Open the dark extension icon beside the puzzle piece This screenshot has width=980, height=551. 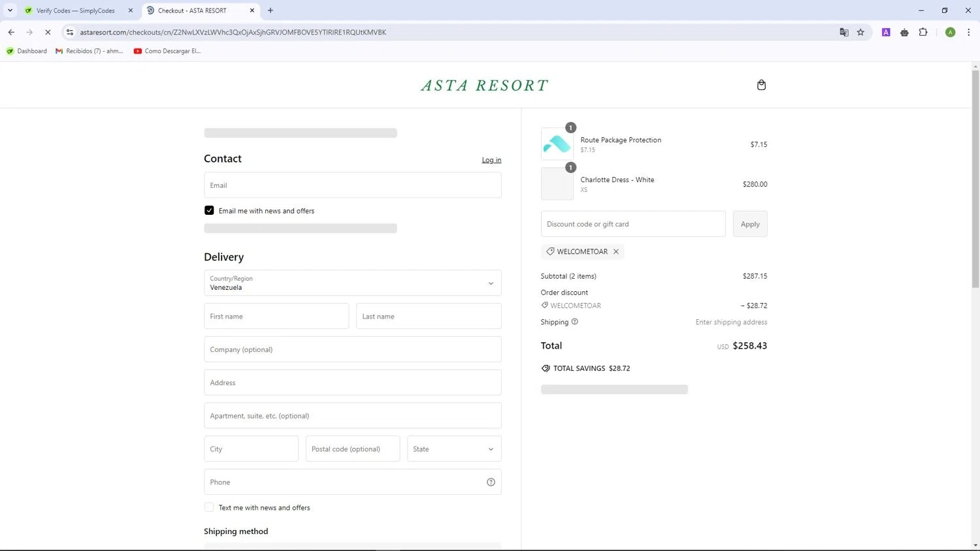click(904, 32)
